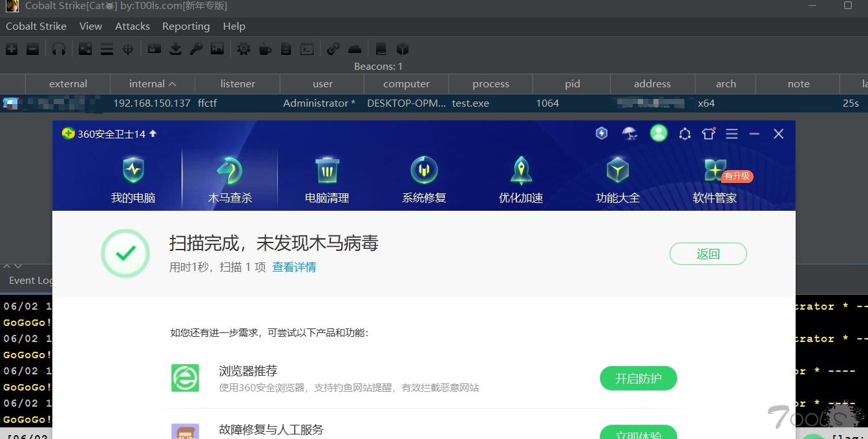
Task: Click the terminal prompt toolbar icon
Action: (308, 49)
